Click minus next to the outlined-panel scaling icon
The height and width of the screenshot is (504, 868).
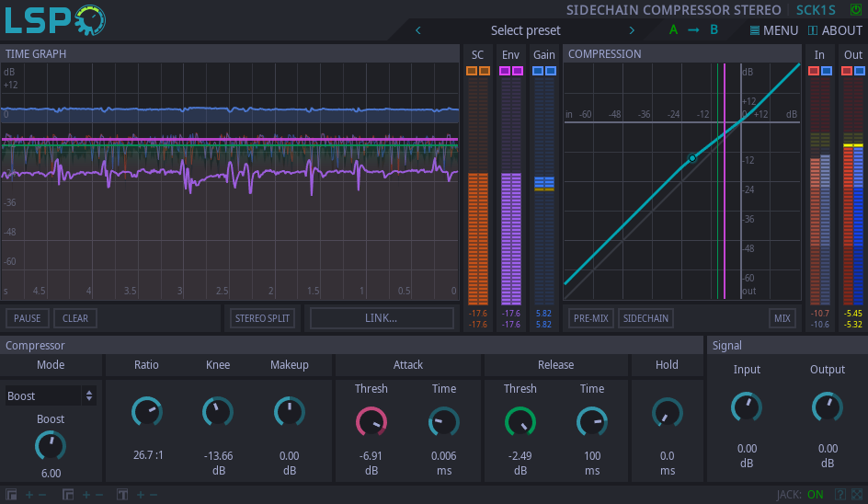pyautogui.click(x=99, y=495)
